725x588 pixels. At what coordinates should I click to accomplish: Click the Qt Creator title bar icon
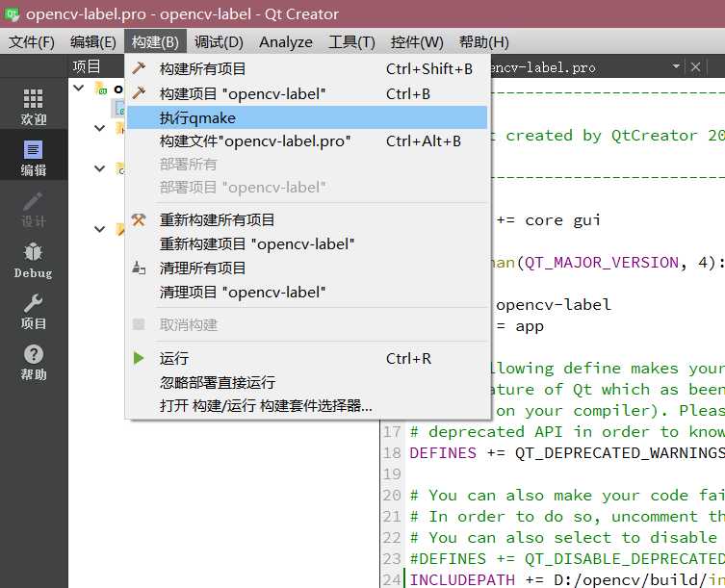coord(12,13)
